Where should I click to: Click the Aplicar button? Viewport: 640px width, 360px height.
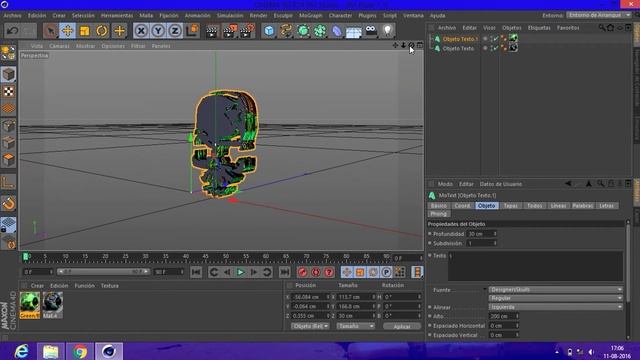[x=402, y=327]
